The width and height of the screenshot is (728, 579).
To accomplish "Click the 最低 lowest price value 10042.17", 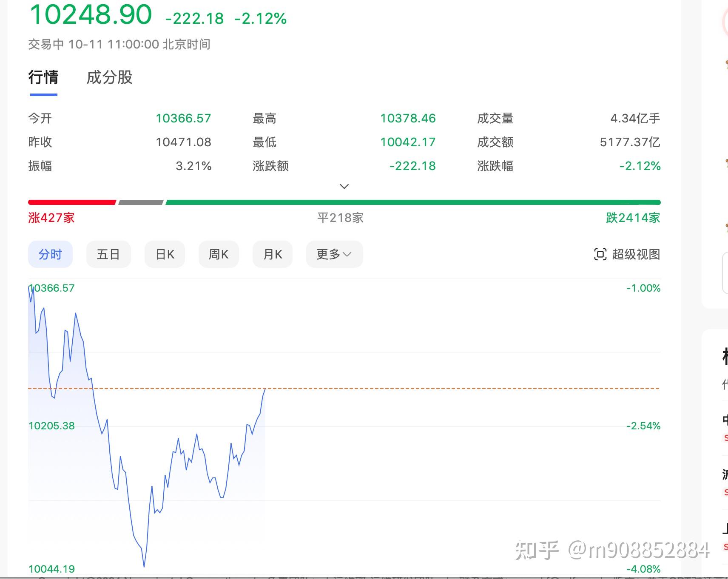I will (x=408, y=142).
